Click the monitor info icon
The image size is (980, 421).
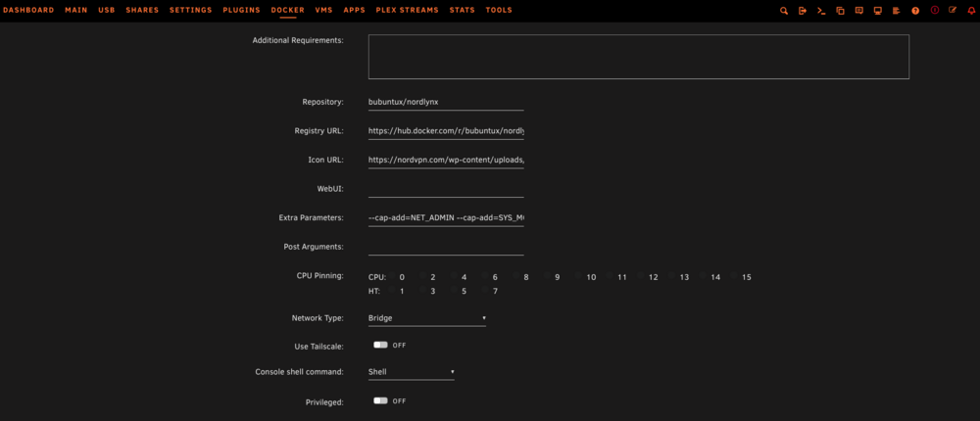pyautogui.click(x=877, y=11)
